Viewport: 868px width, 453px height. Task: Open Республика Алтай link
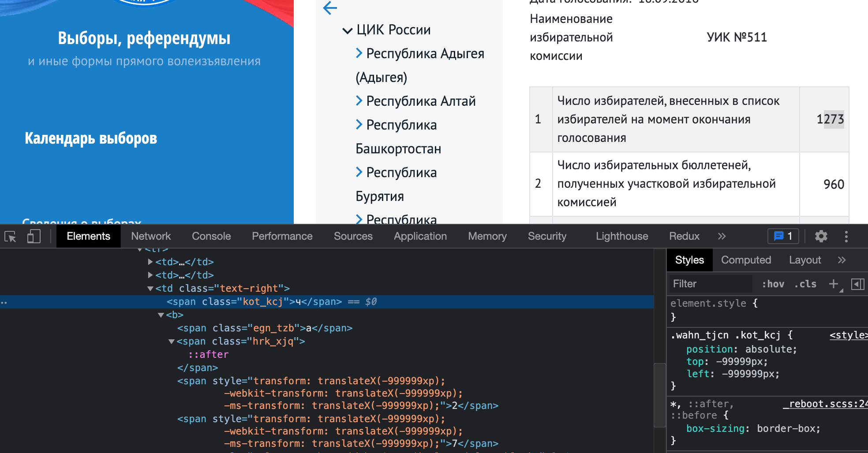click(x=421, y=101)
